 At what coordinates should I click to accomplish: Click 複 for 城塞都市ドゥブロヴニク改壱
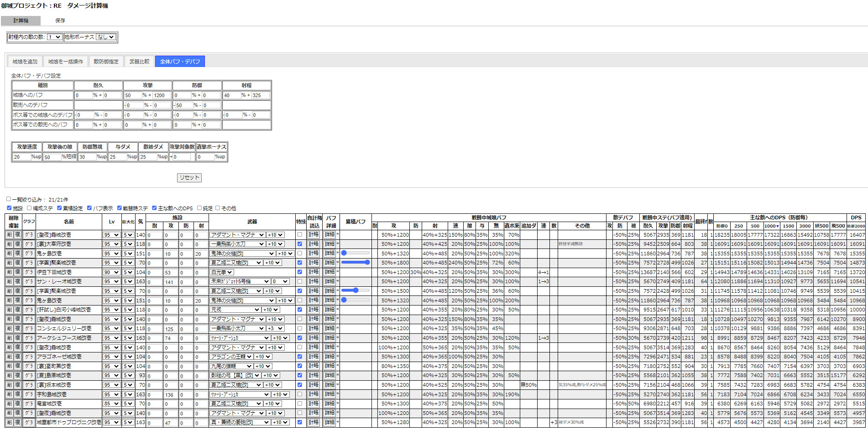tap(17, 422)
